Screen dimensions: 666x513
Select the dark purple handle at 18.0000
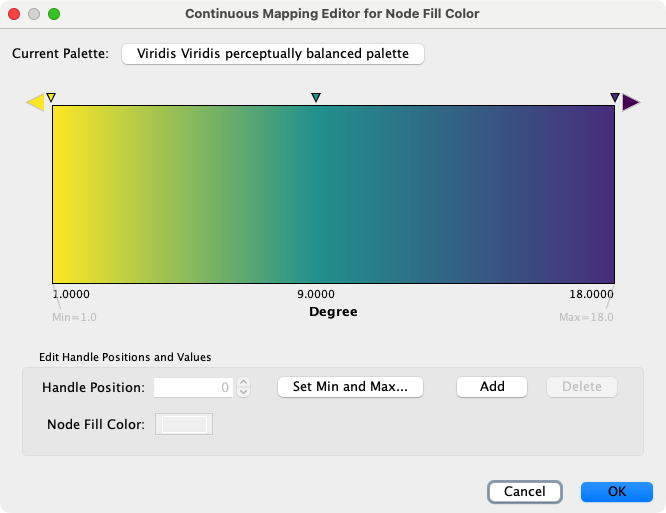point(614,98)
